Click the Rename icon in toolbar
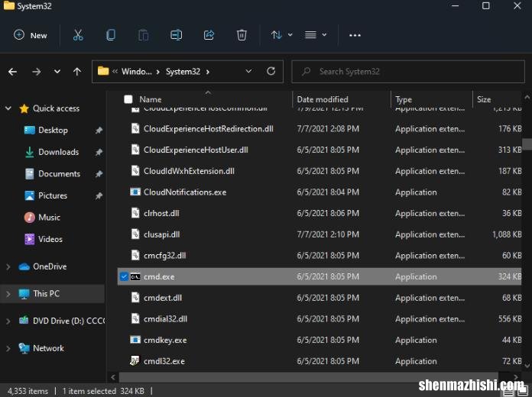 (x=176, y=35)
